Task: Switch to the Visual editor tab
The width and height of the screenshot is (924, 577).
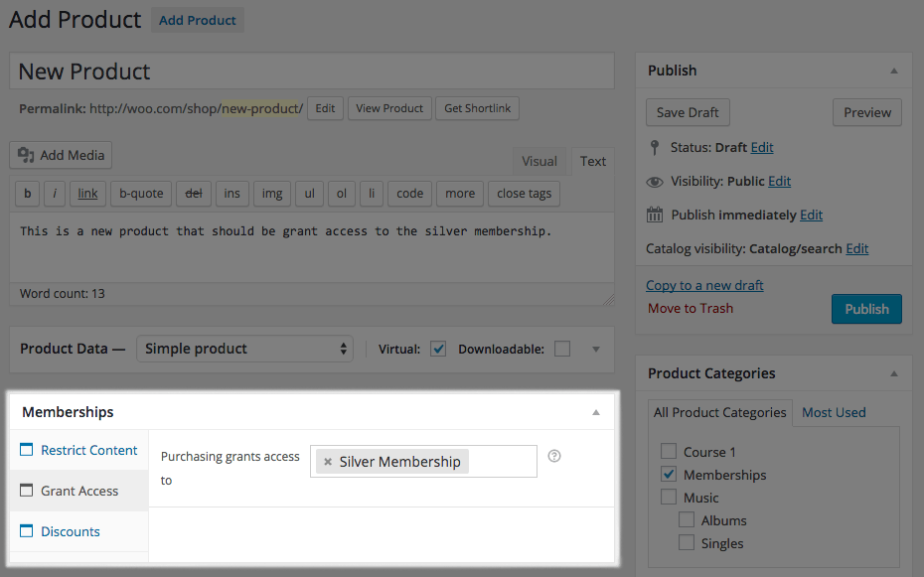Action: 539,161
